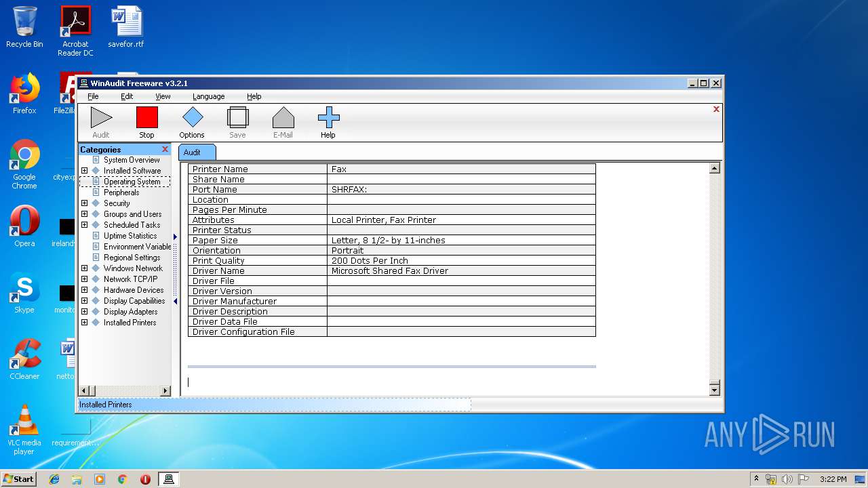The height and width of the screenshot is (488, 868).
Task: Select the savefor.rtf desktop file
Action: pos(126,27)
